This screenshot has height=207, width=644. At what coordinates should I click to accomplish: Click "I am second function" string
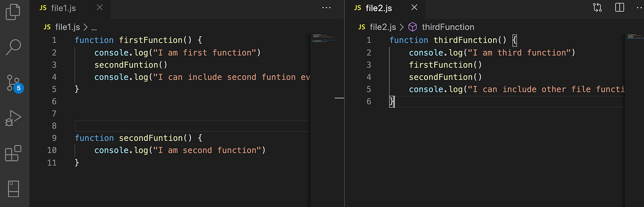[x=207, y=151]
